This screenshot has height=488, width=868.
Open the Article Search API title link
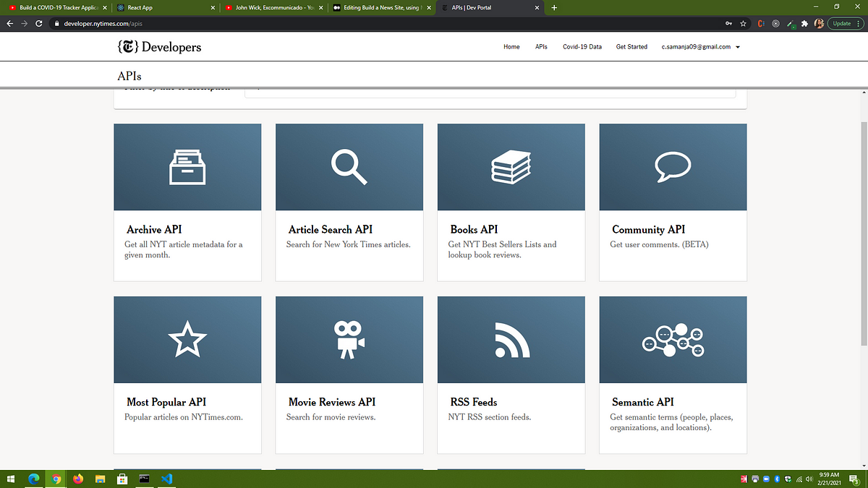point(331,229)
